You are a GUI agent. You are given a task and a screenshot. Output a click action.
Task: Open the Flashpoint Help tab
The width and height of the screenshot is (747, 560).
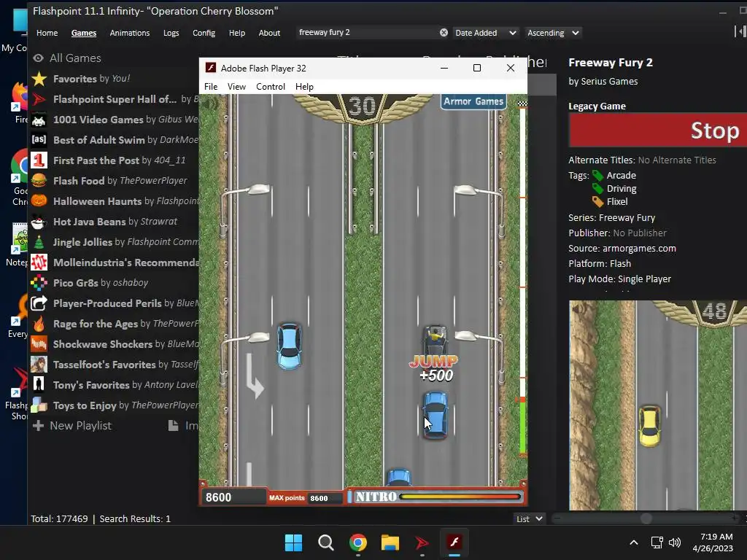tap(237, 33)
